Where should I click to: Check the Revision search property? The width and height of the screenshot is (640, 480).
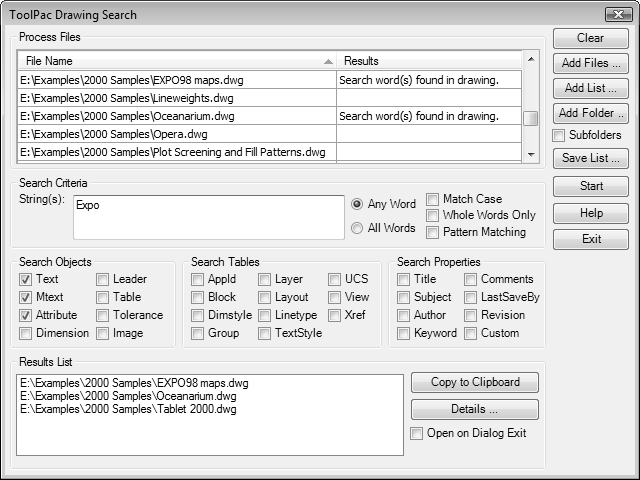click(x=470, y=315)
